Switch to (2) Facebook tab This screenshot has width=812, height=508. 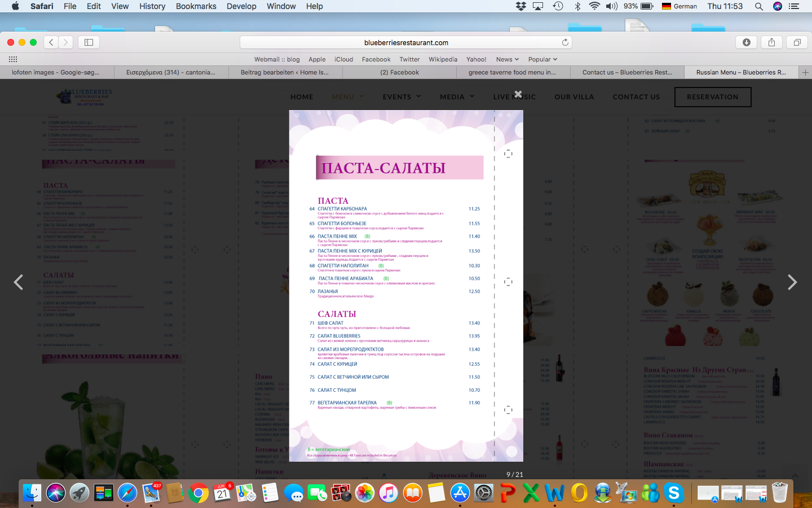tap(399, 72)
